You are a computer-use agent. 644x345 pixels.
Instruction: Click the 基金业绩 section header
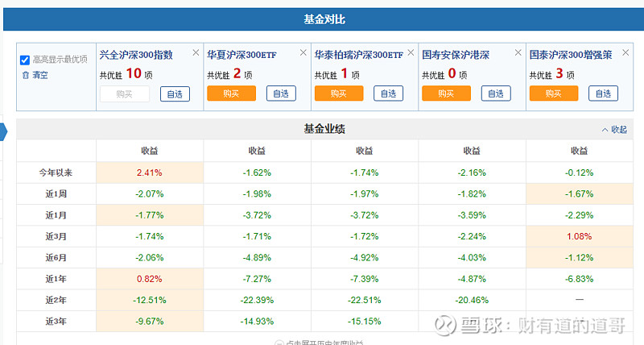point(324,129)
